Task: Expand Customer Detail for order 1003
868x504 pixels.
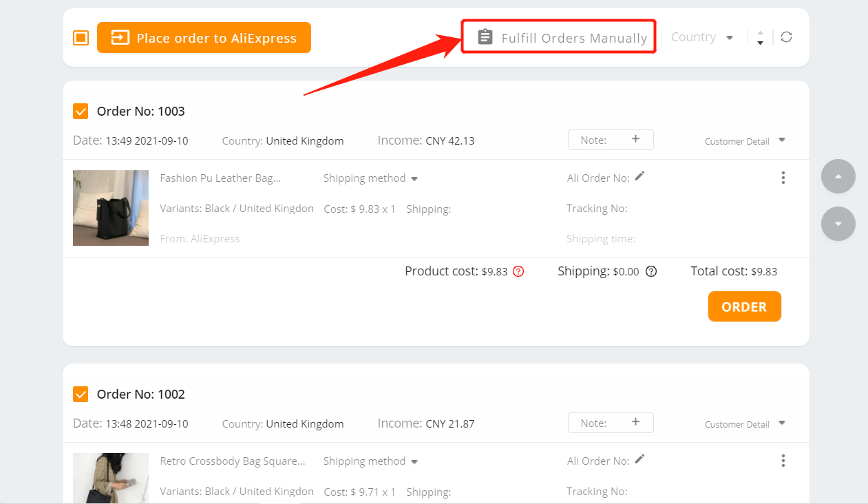Action: [745, 140]
